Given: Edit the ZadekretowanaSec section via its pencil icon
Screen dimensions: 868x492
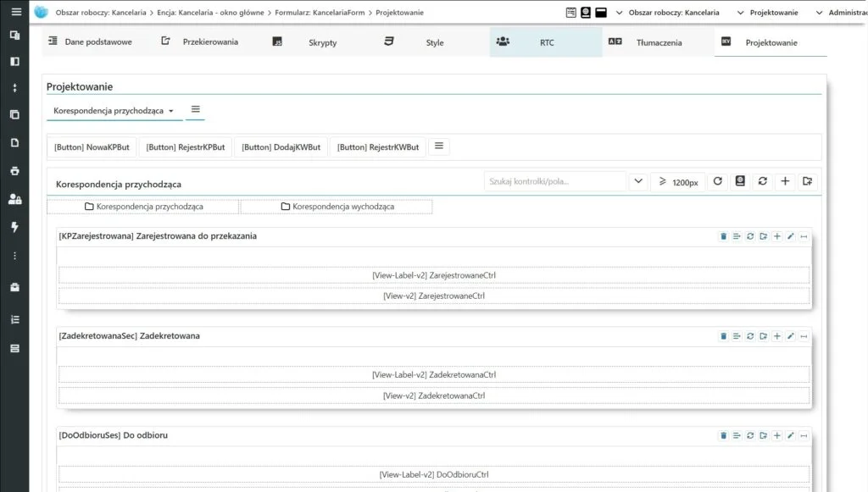Looking at the screenshot, I should [791, 335].
